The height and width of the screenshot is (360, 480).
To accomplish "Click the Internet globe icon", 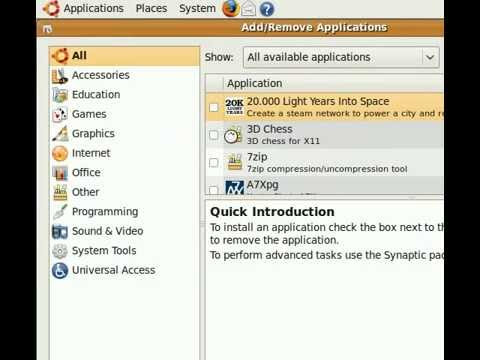I will tap(60, 154).
